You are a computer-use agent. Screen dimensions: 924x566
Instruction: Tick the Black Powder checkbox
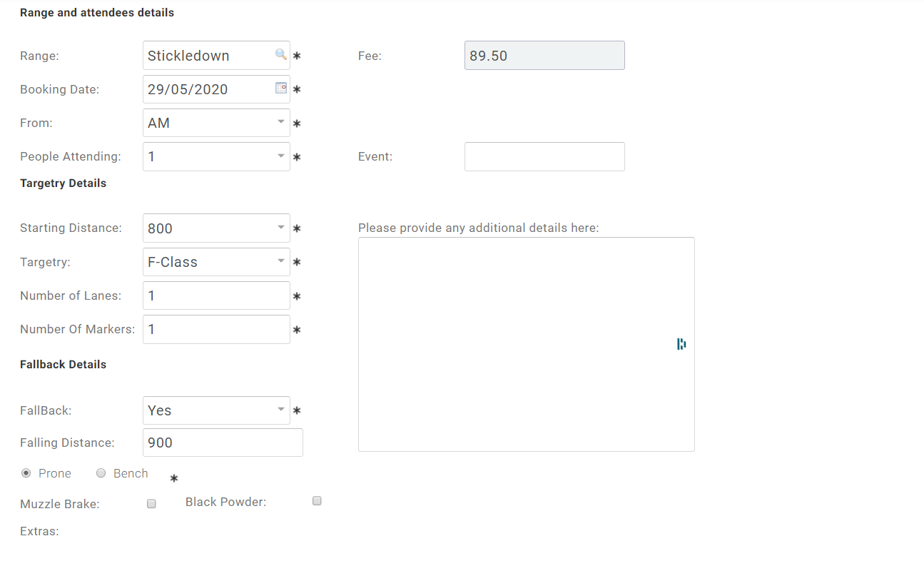pyautogui.click(x=318, y=501)
